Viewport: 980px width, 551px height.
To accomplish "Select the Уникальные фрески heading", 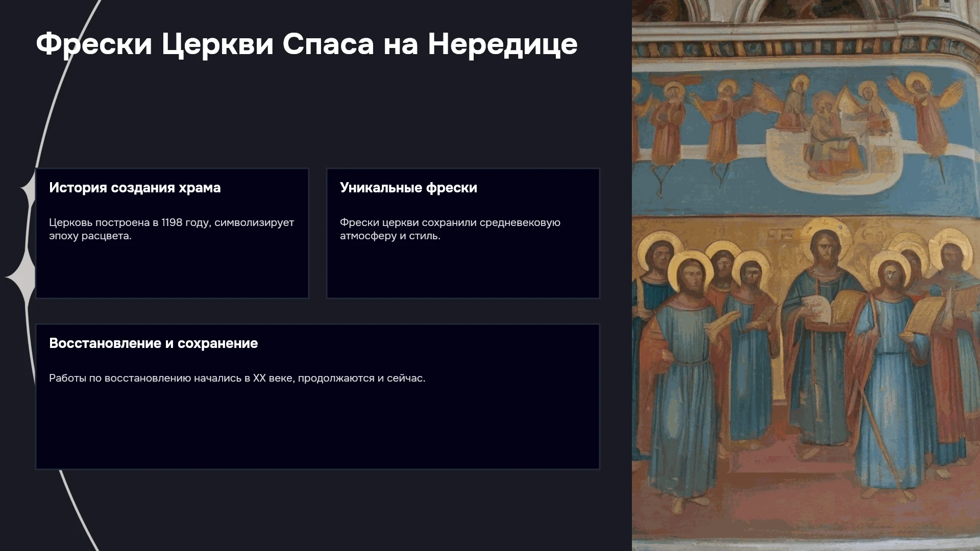I will pyautogui.click(x=408, y=188).
